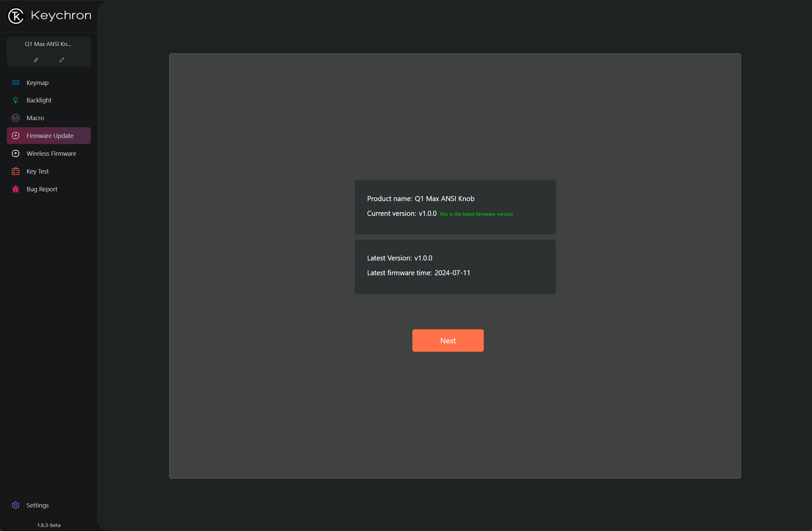Click the green latest firmware version notice

pos(476,215)
